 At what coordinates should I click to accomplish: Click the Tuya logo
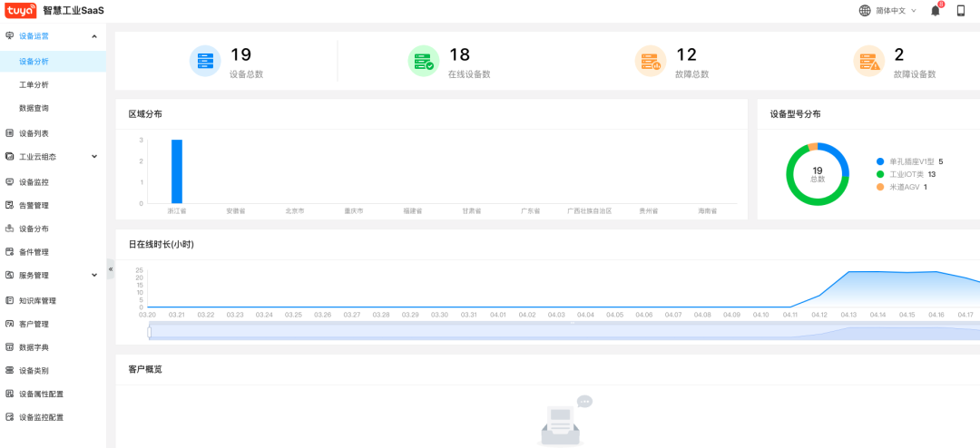tap(20, 10)
